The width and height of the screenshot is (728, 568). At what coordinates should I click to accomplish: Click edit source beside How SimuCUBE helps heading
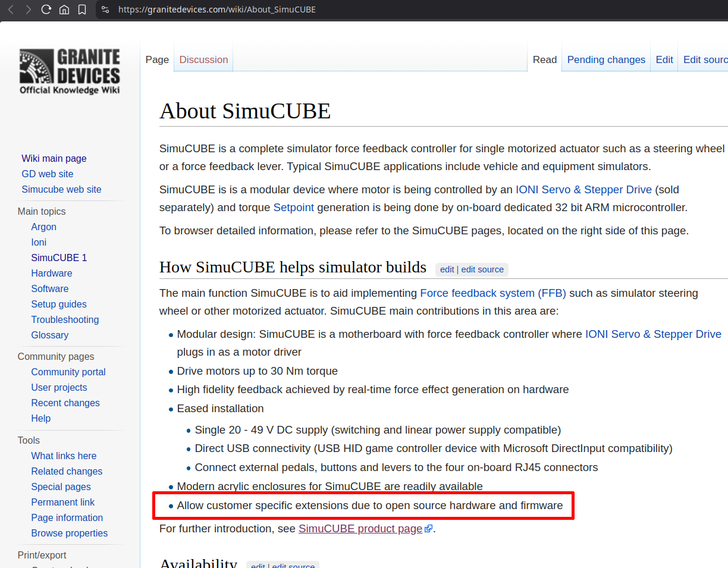tap(482, 269)
